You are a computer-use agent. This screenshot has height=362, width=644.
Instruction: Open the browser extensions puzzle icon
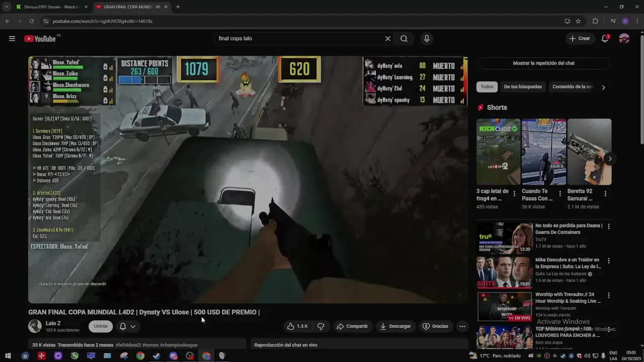point(595,21)
